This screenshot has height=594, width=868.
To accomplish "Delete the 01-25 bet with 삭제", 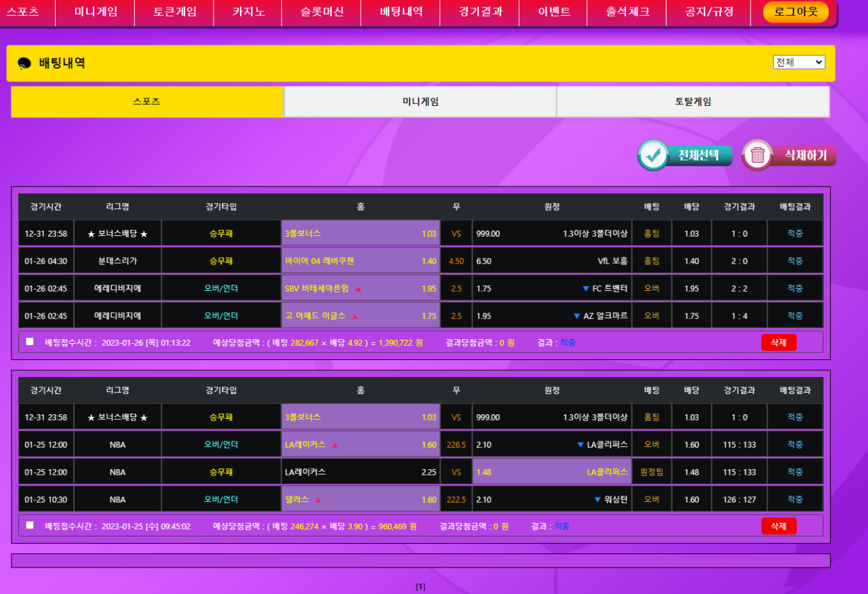I will (778, 526).
